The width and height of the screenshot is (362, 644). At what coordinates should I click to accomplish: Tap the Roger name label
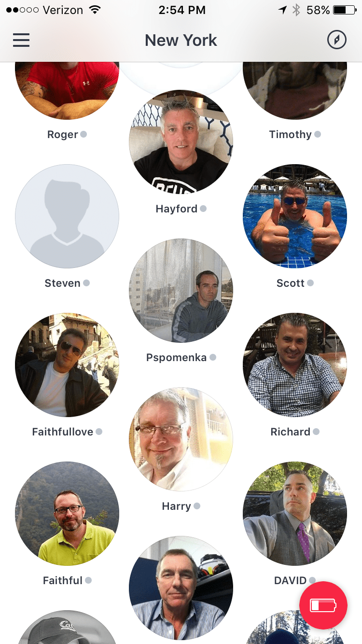point(63,135)
